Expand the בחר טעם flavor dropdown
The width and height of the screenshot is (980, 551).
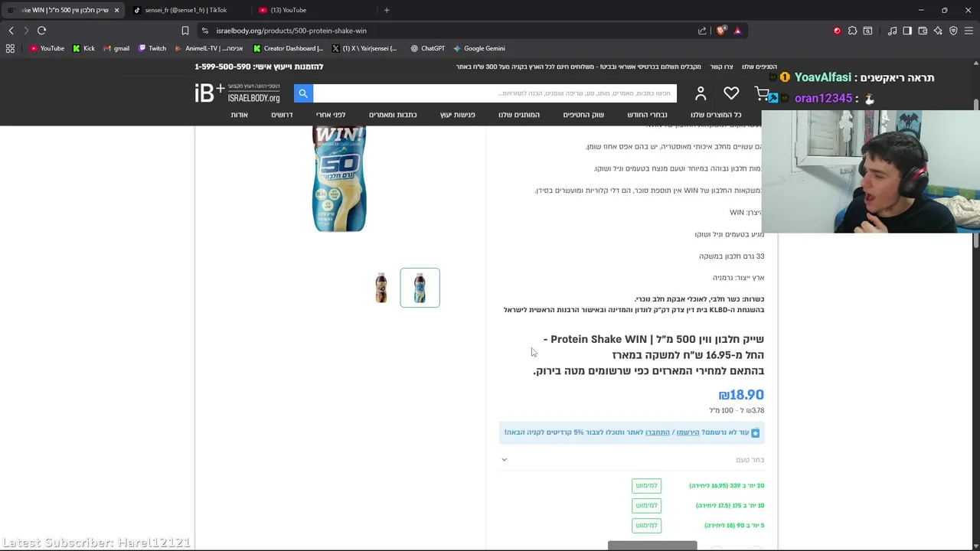click(632, 459)
